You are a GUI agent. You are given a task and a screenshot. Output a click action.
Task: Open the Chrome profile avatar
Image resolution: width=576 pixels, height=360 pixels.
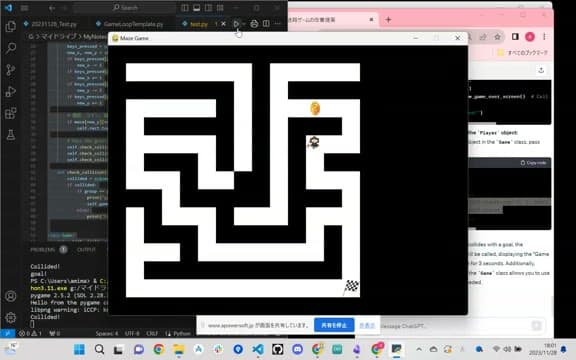(530, 37)
